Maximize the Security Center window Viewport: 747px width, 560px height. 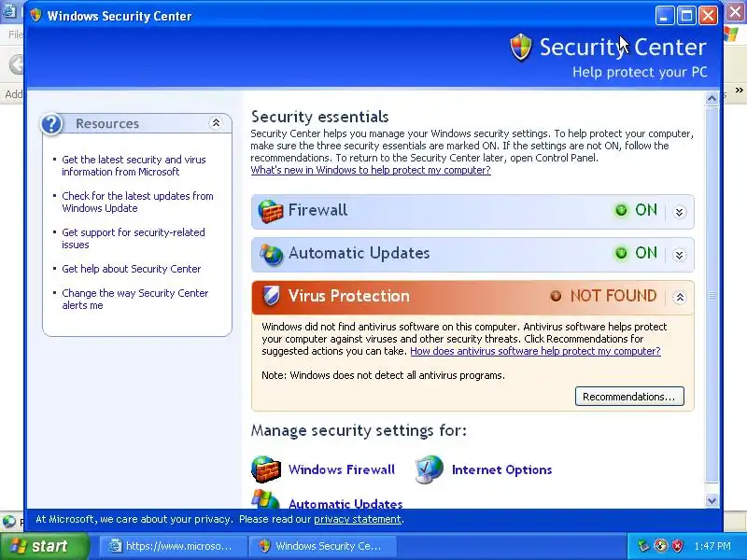click(686, 15)
